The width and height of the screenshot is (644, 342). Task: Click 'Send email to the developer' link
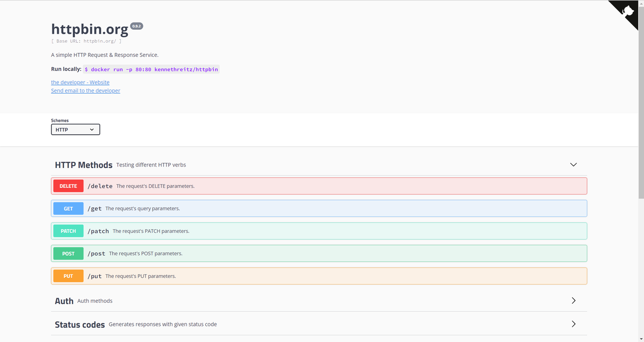point(86,91)
